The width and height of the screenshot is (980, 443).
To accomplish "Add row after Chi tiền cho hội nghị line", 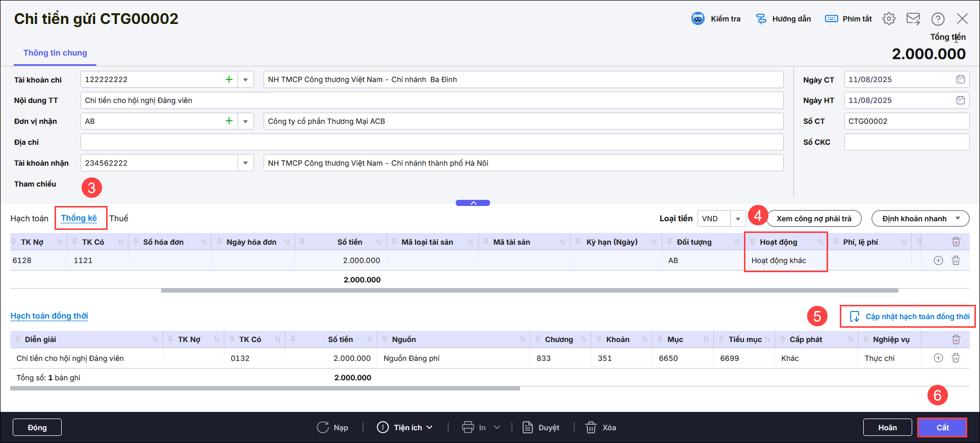I will 938,358.
